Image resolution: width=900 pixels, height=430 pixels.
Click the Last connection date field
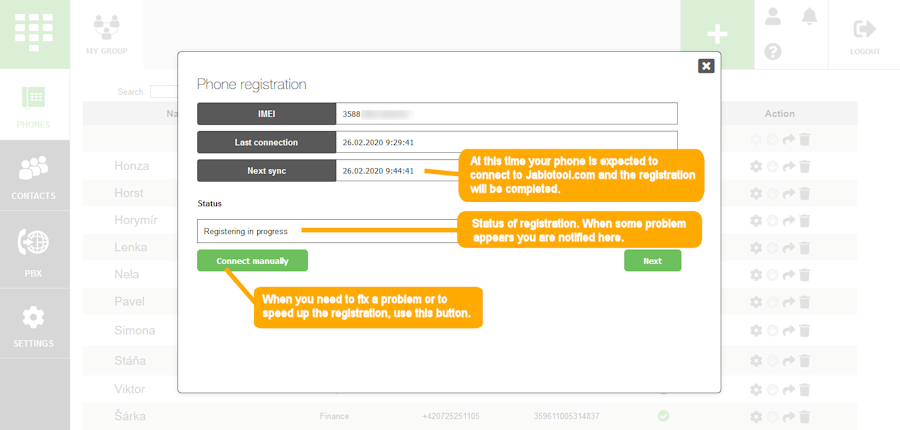(x=506, y=142)
